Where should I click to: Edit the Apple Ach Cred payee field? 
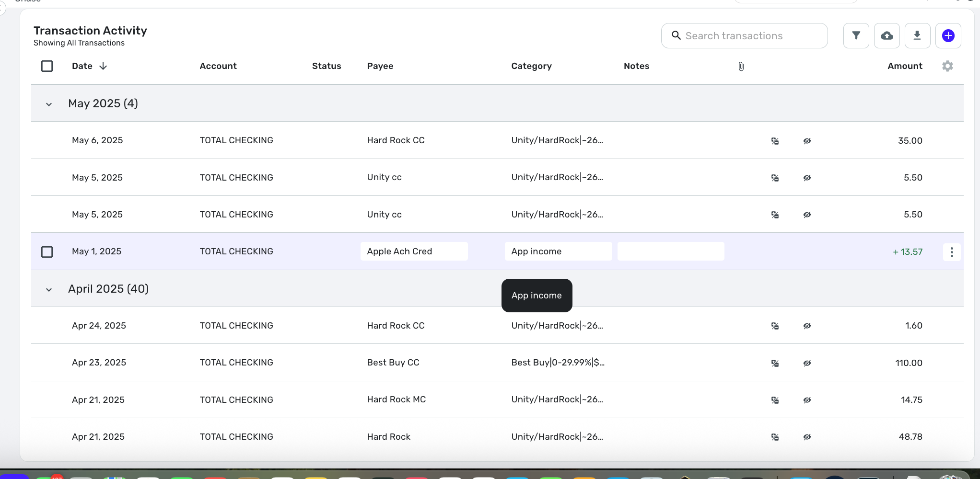414,251
